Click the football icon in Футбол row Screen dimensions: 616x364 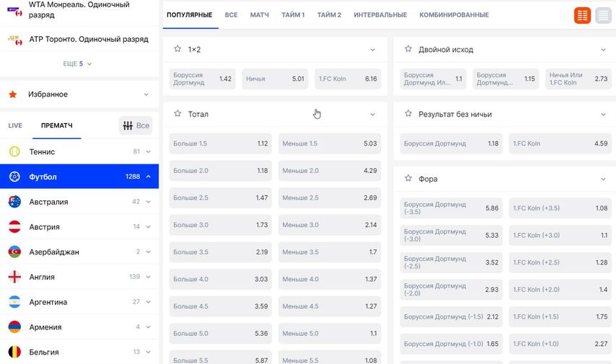(14, 177)
